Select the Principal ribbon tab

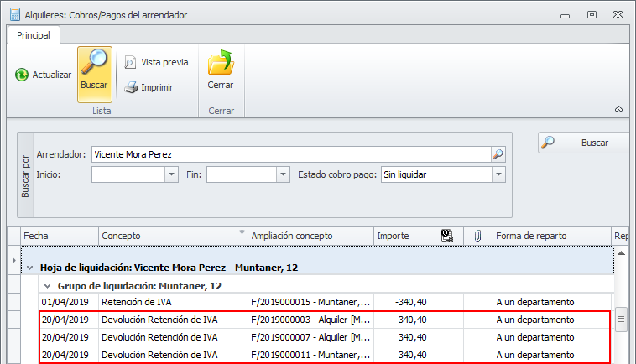click(x=34, y=35)
